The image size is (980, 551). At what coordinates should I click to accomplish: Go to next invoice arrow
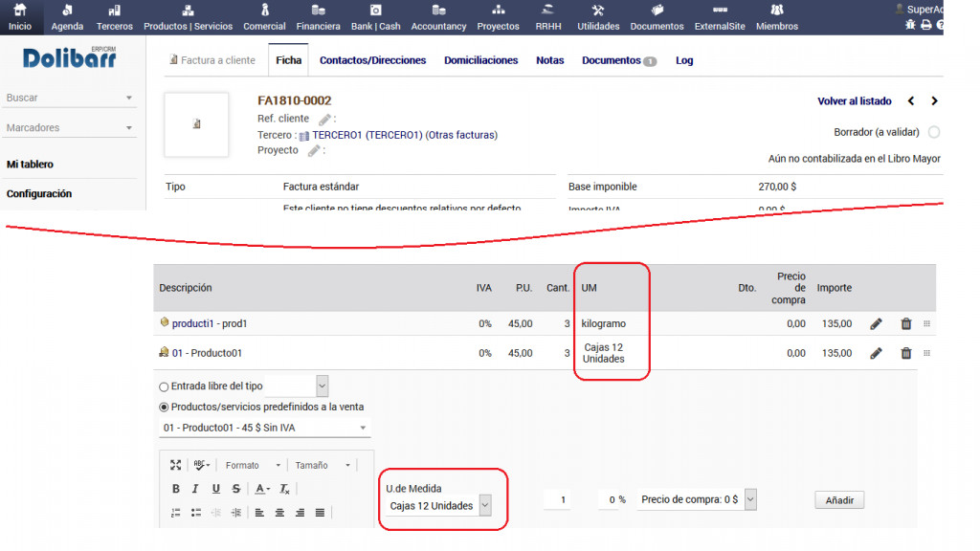(x=934, y=101)
